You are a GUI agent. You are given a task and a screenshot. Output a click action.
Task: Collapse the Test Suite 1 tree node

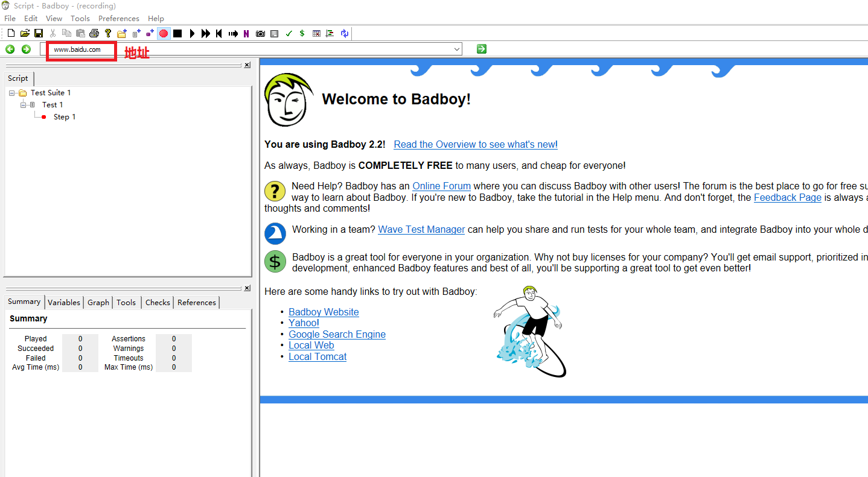coord(11,93)
